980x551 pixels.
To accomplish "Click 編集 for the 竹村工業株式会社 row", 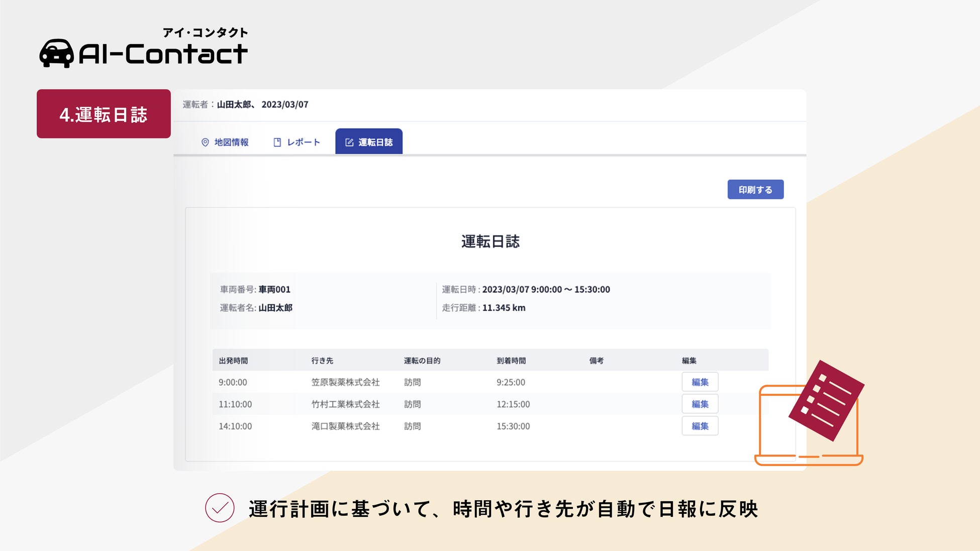I will (700, 404).
